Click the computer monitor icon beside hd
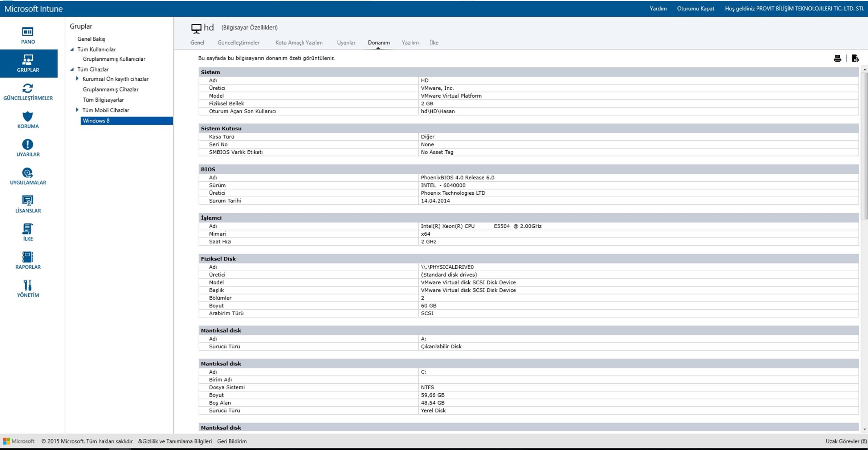Viewport: 868px width, 450px height. point(196,28)
